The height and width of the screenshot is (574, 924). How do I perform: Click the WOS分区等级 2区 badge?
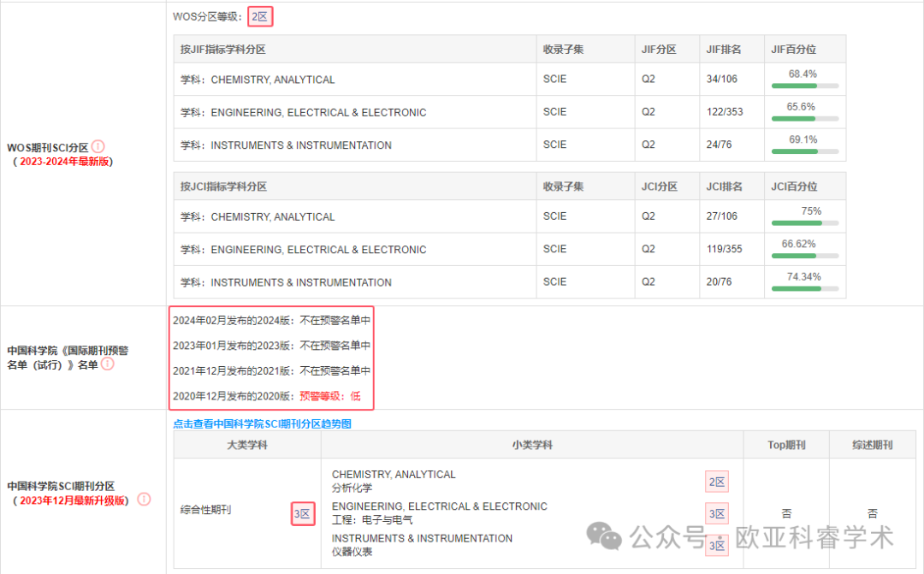click(x=260, y=16)
